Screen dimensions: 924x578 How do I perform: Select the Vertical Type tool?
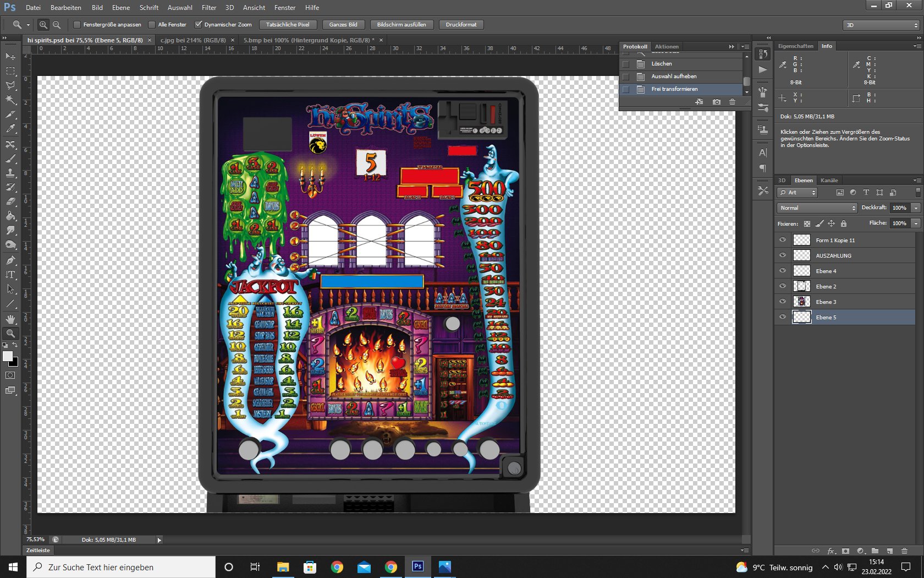click(x=10, y=274)
